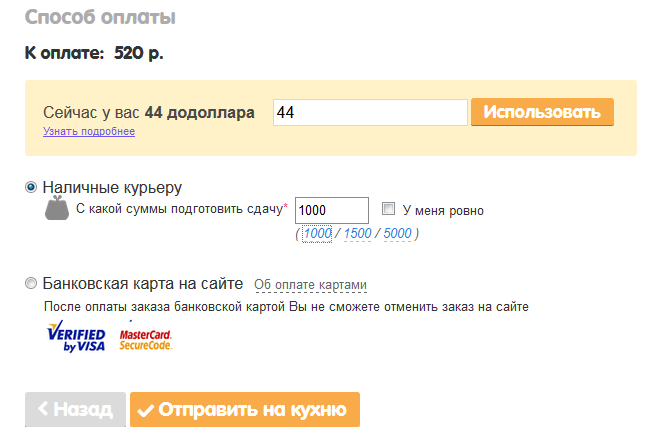Go back with the Назад button
Image resolution: width=650 pixels, height=436 pixels.
tap(75, 409)
